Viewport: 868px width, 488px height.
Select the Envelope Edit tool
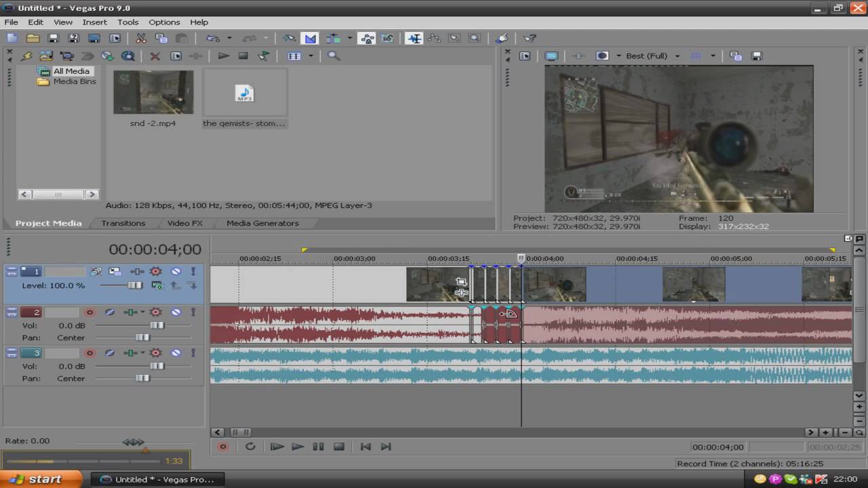click(x=434, y=39)
